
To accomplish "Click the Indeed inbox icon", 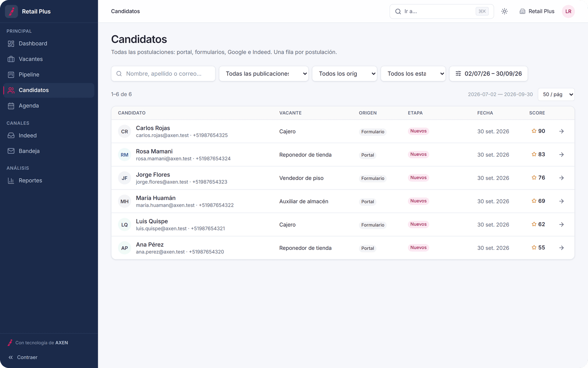I will click(11, 135).
